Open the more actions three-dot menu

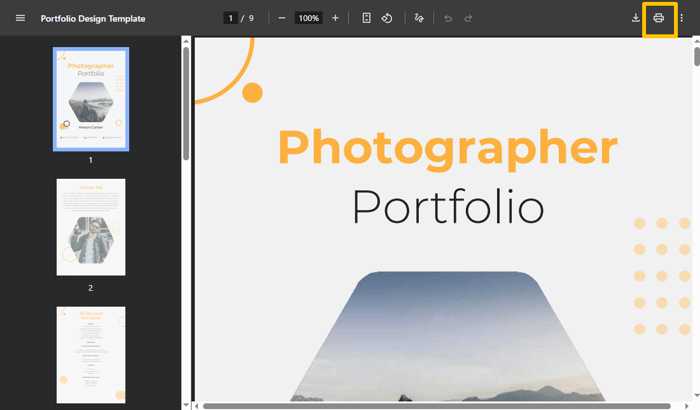682,18
